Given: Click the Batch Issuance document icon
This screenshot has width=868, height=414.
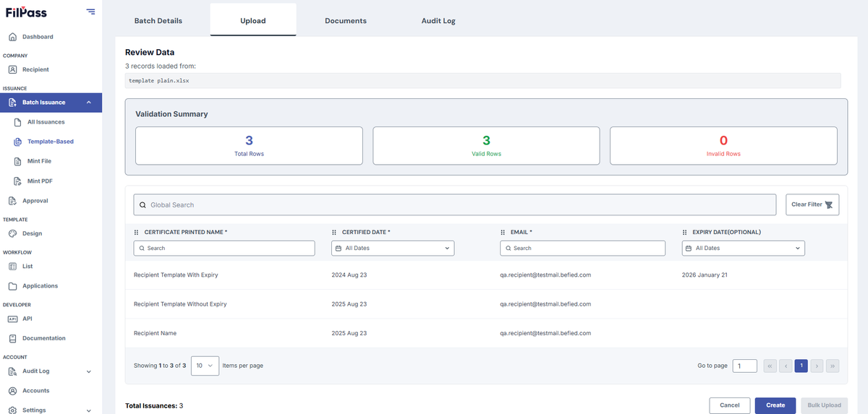Looking at the screenshot, I should click(12, 103).
